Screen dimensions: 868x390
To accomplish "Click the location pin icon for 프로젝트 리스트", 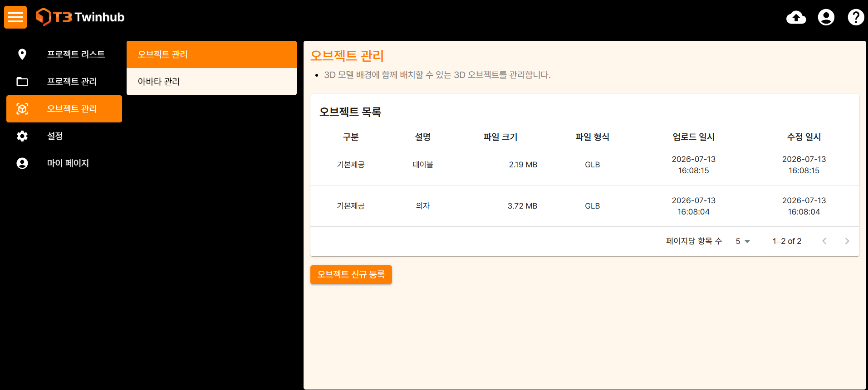I will [22, 54].
